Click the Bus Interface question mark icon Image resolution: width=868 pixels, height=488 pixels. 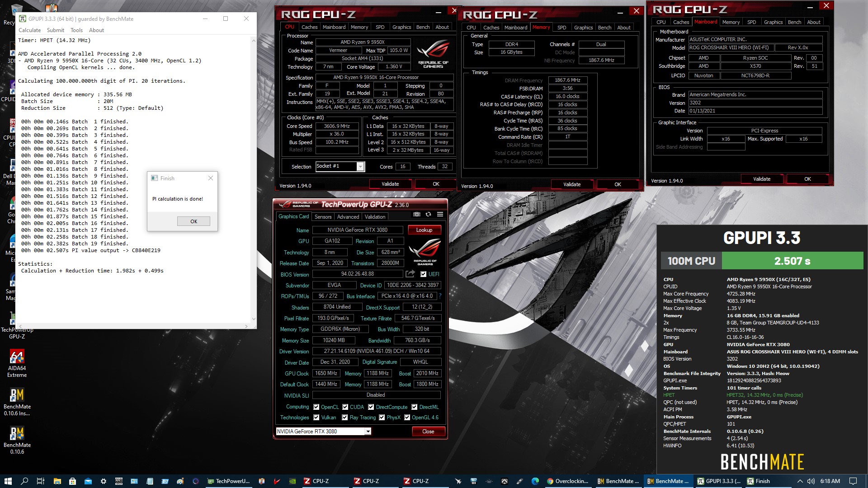tap(440, 296)
